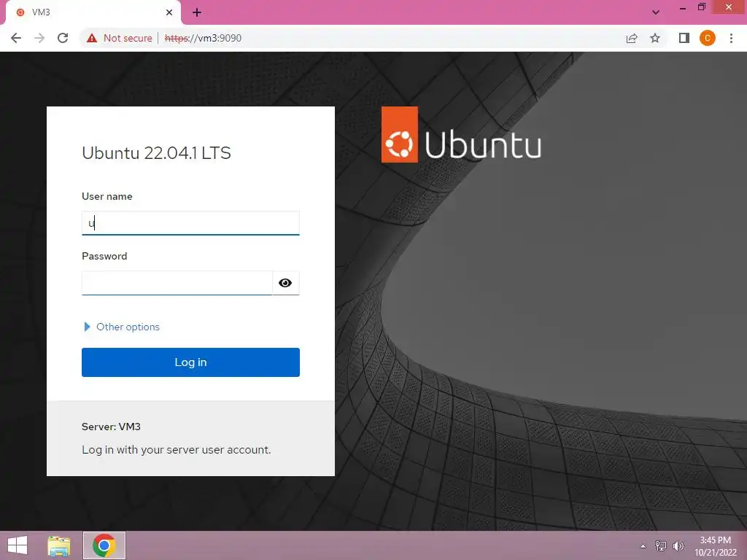Go back using the browser back arrow
This screenshot has width=747, height=560.
point(16,38)
